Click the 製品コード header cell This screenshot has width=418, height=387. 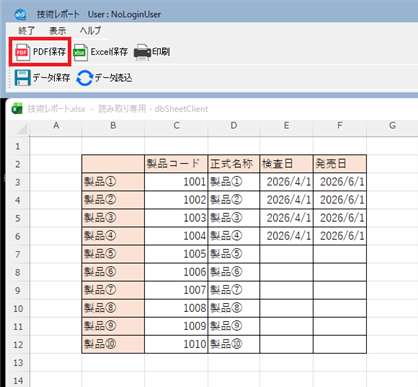[x=176, y=164]
